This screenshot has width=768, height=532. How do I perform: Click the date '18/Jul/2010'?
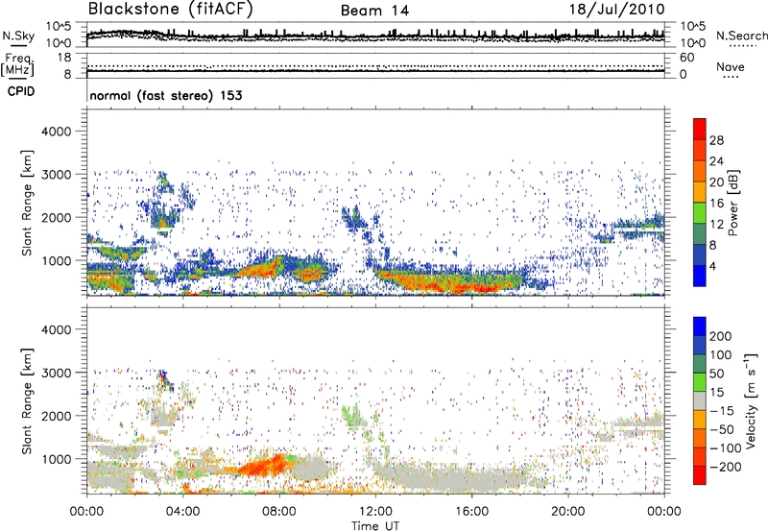(617, 10)
